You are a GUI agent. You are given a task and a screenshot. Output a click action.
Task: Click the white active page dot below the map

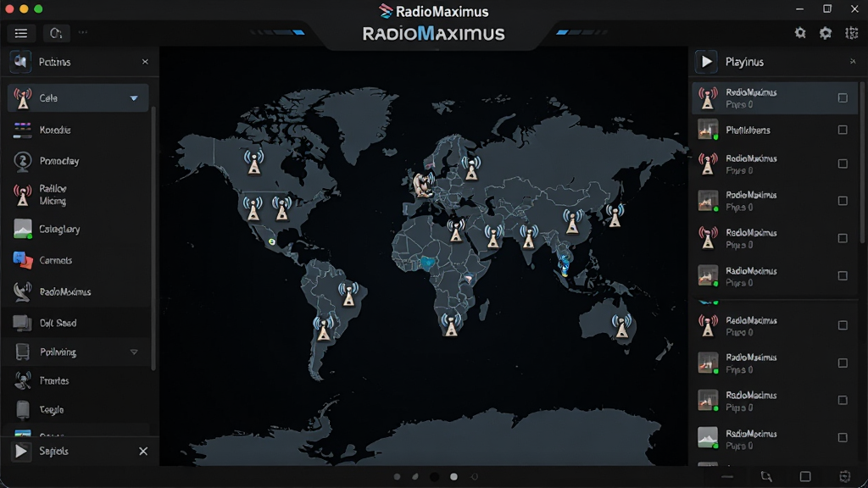(454, 476)
